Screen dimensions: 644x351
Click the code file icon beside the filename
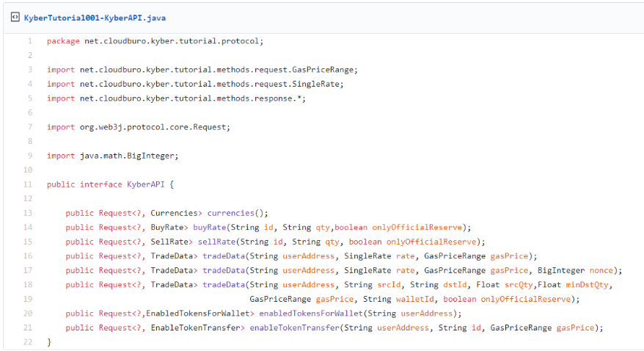coord(15,17)
